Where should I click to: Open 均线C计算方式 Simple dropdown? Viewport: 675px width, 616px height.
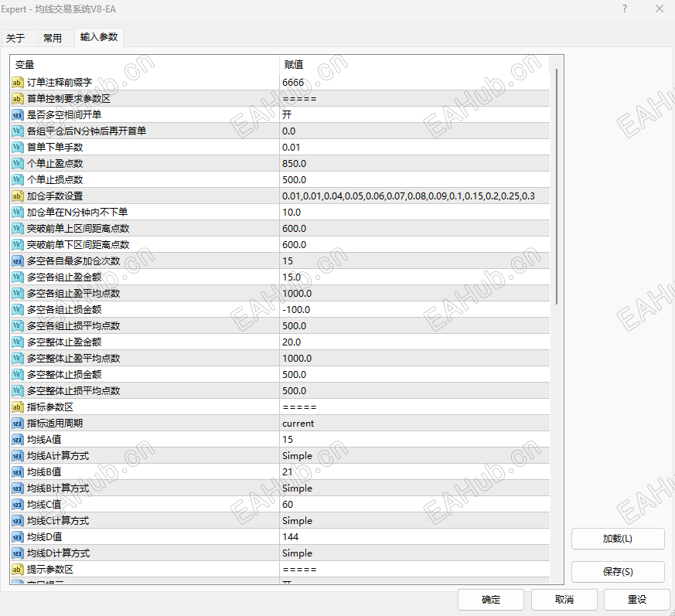(x=414, y=521)
